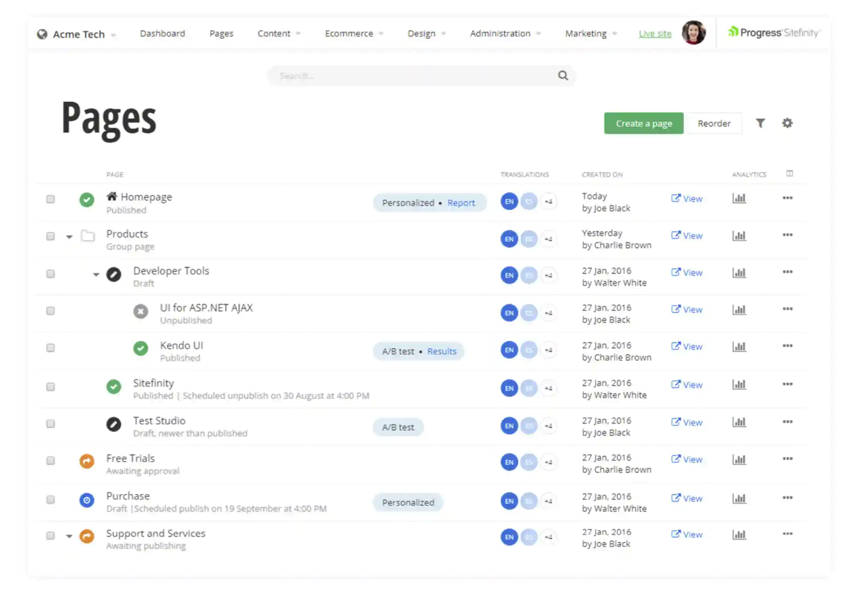Screen dimensions: 868x593
Task: Show +4 more translations for Kendo UI
Action: pos(548,350)
